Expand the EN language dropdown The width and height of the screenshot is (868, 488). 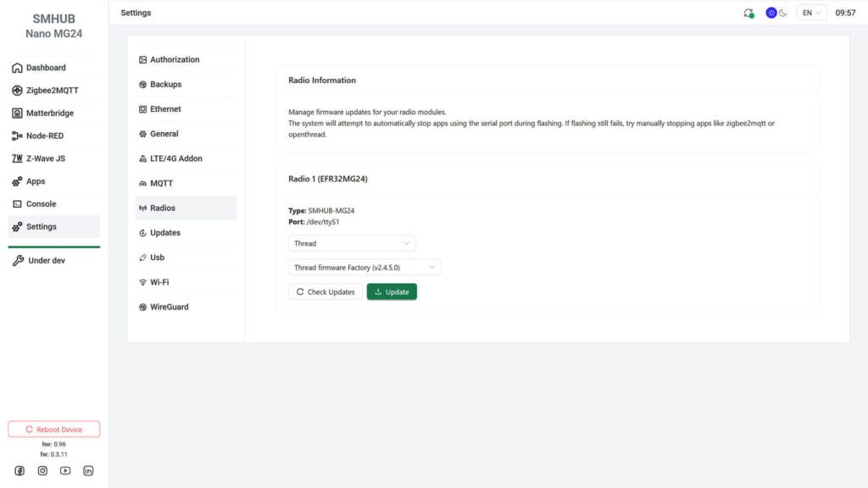(x=812, y=13)
